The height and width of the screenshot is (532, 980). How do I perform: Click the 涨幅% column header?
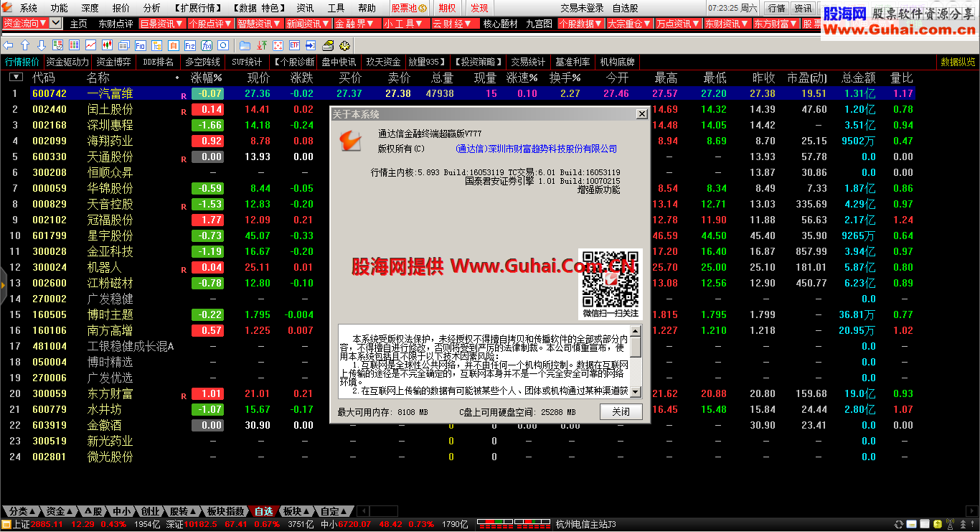207,77
